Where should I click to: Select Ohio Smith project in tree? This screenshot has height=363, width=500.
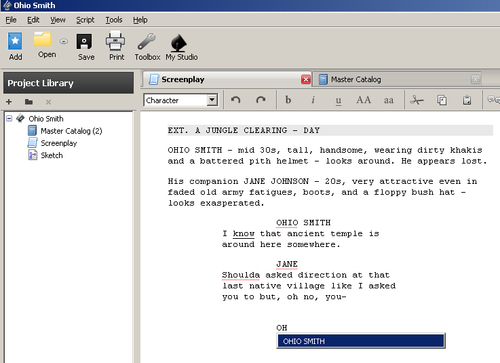pyautogui.click(x=46, y=119)
